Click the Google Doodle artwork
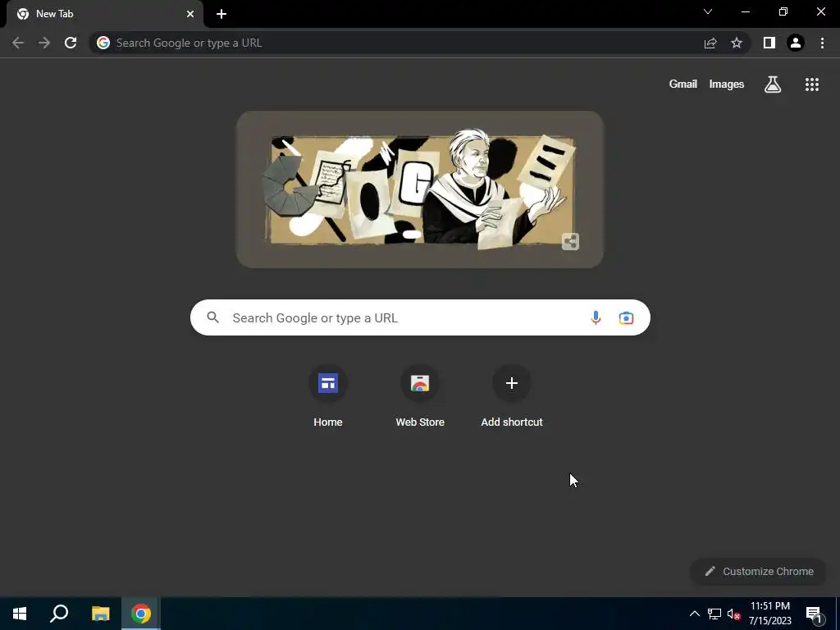Image resolution: width=840 pixels, height=630 pixels. click(x=419, y=189)
